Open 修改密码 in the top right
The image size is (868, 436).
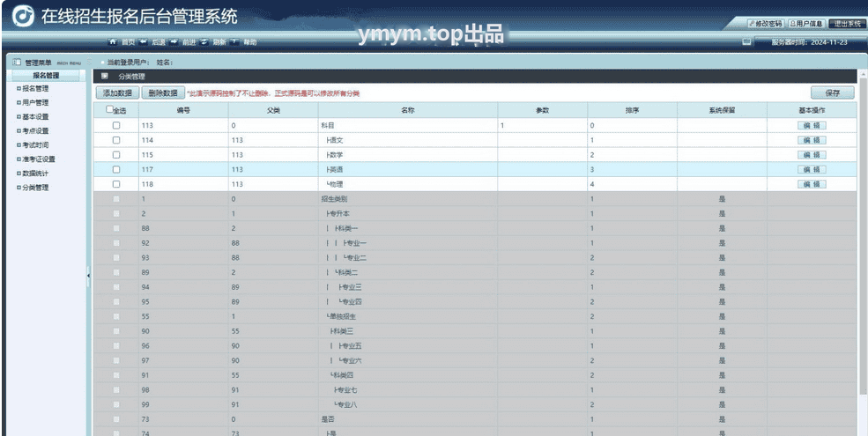click(x=765, y=24)
